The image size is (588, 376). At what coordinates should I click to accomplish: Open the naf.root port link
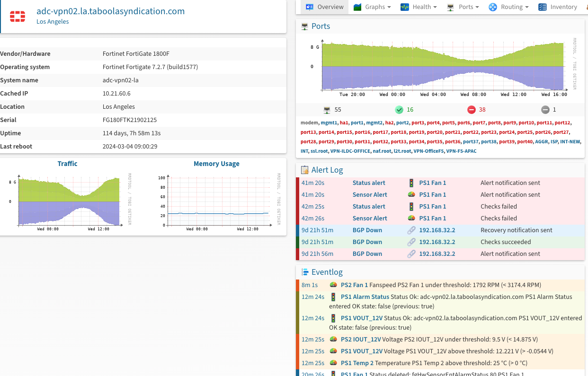point(382,151)
